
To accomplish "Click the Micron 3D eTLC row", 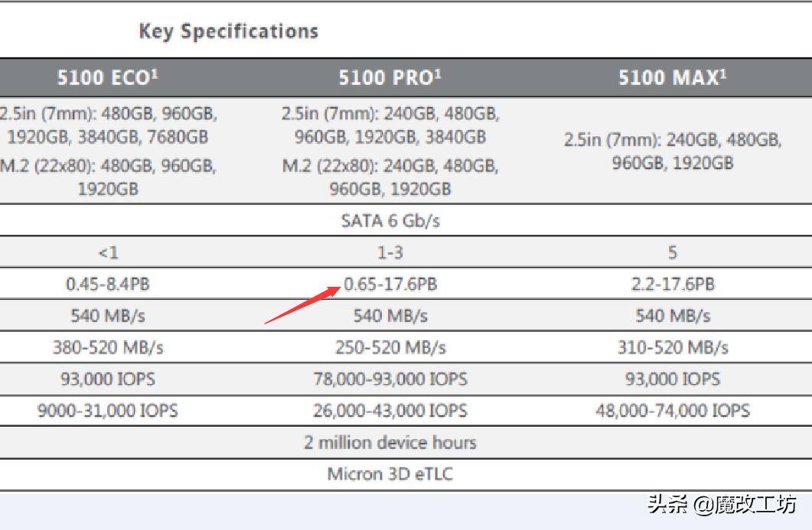I will (x=390, y=473).
